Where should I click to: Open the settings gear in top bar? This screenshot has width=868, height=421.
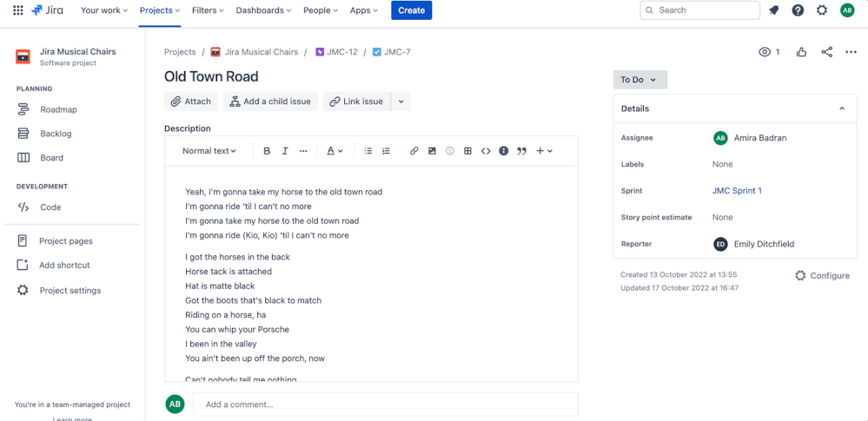coord(822,10)
